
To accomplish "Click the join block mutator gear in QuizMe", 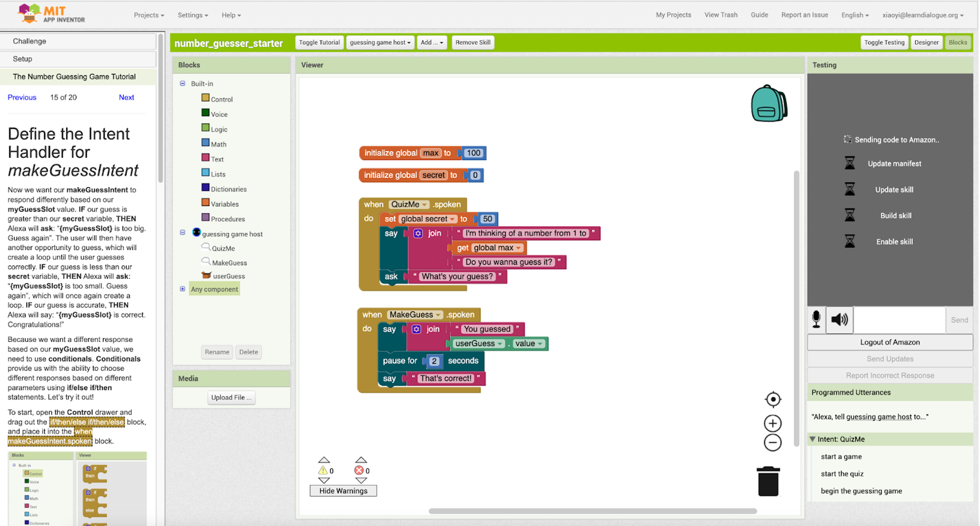I will (418, 233).
